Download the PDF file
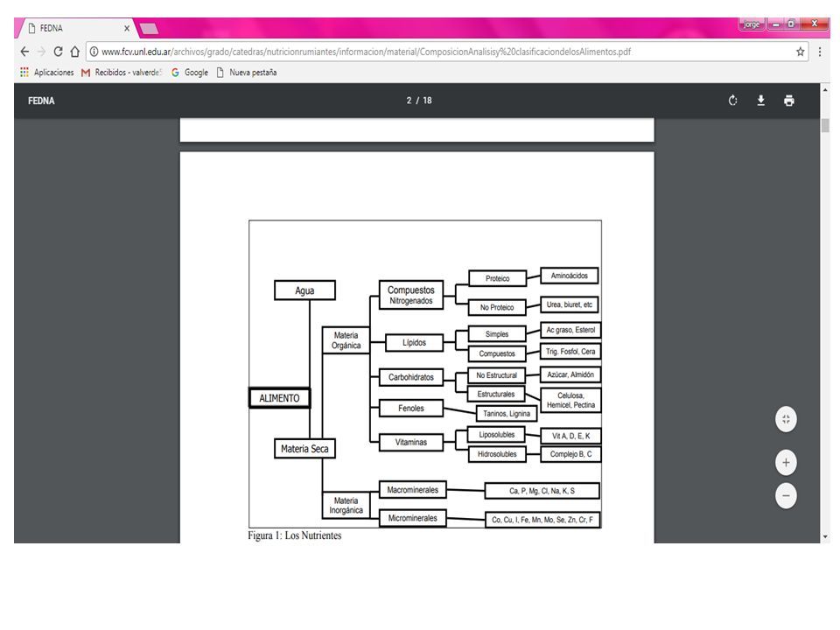 [x=760, y=101]
